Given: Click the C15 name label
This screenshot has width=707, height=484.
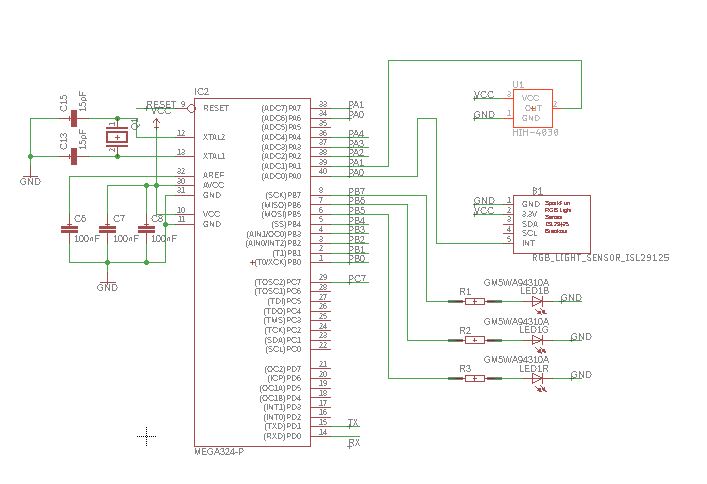Looking at the screenshot, I should coord(64,102).
